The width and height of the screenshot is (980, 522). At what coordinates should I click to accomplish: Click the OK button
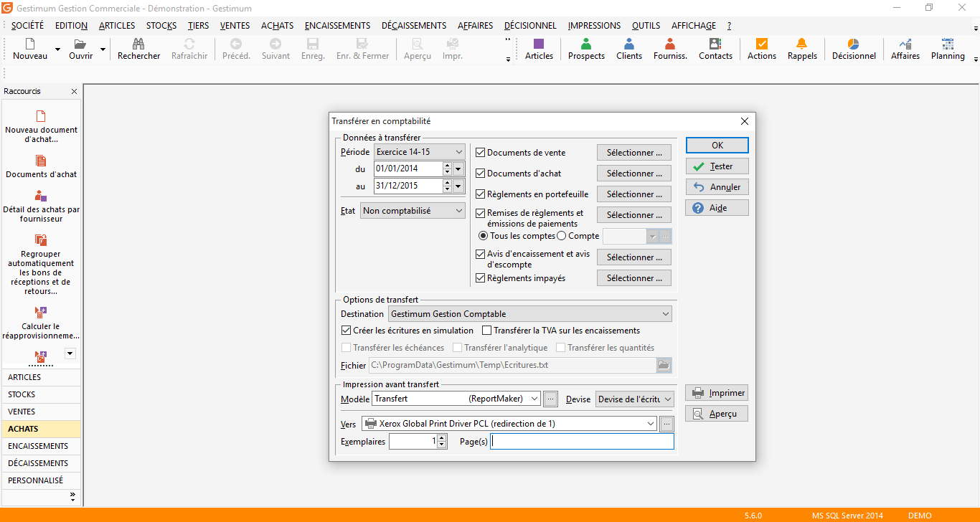[717, 145]
